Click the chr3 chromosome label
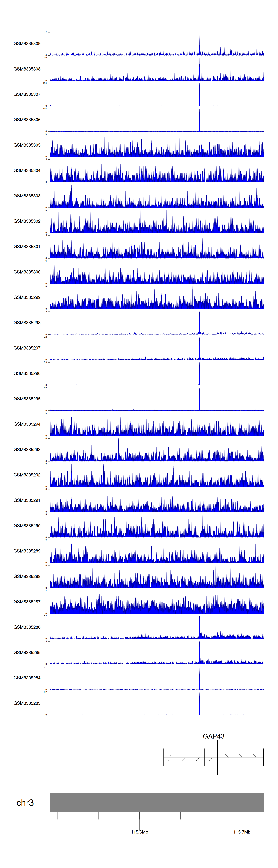This screenshot has height=868, width=278. pos(25,803)
